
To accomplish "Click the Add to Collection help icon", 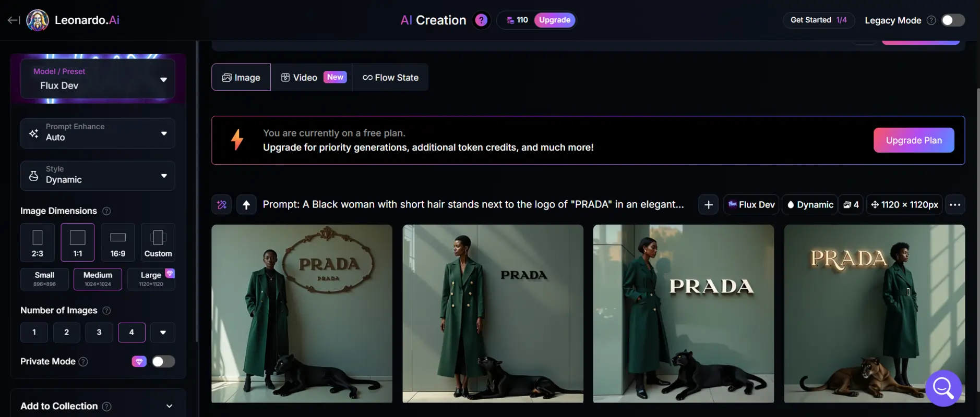I will [106, 407].
